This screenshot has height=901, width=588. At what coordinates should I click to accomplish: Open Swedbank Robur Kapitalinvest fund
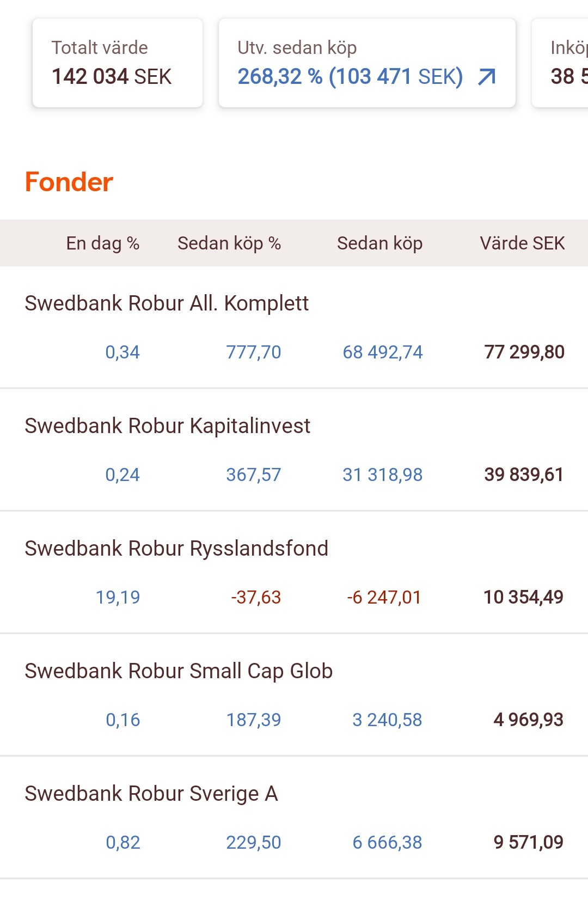coord(167,426)
